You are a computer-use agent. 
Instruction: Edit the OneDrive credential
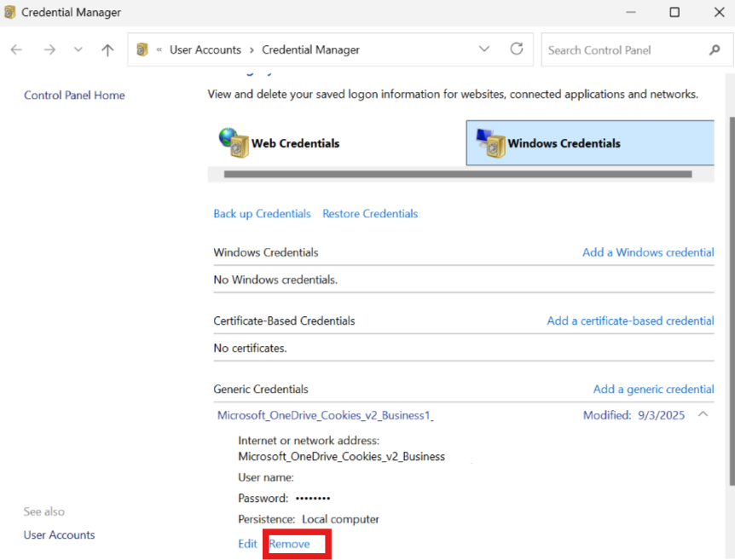(247, 544)
